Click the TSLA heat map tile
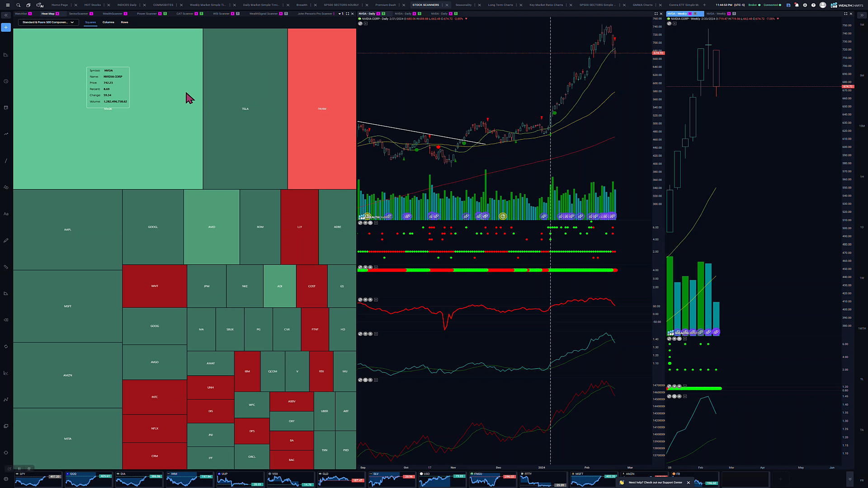This screenshot has height=488, width=868. coord(245,109)
